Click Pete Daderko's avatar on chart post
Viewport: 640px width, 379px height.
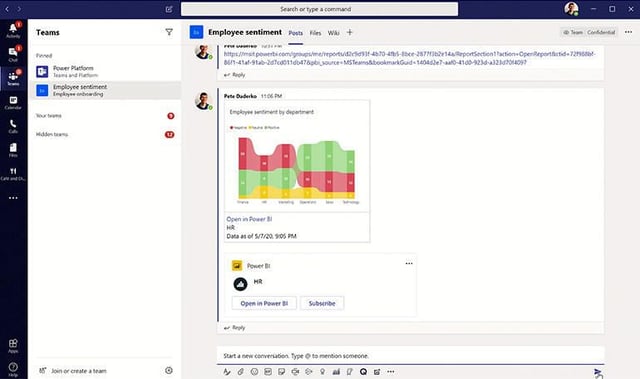[203, 101]
